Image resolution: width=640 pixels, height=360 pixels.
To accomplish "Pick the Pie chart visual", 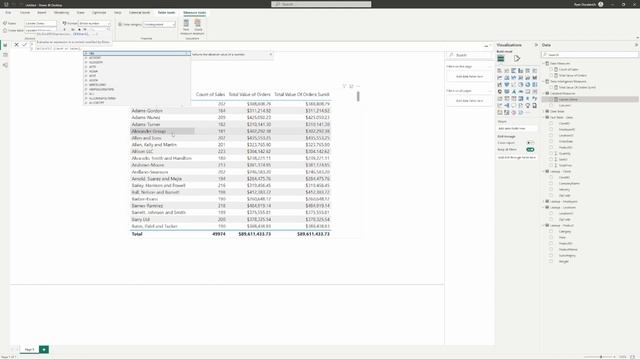I will coord(520,84).
